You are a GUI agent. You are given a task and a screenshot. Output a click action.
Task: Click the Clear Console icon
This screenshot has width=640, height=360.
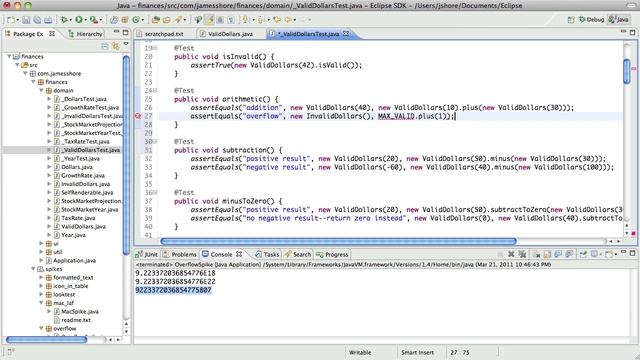[x=536, y=254]
